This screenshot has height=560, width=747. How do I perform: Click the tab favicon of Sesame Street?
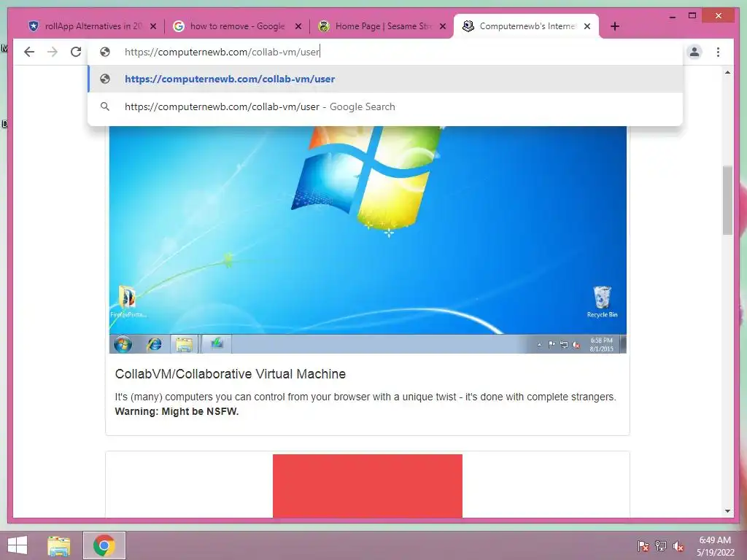[x=324, y=26]
